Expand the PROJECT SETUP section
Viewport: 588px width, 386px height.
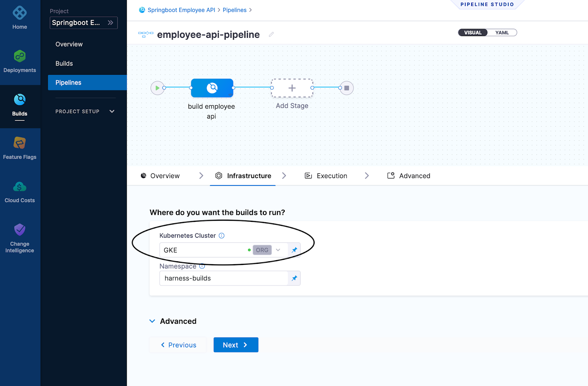pyautogui.click(x=85, y=111)
